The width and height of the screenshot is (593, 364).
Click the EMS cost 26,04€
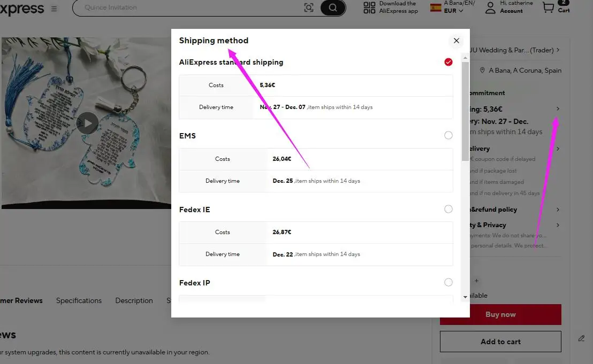[282, 159]
